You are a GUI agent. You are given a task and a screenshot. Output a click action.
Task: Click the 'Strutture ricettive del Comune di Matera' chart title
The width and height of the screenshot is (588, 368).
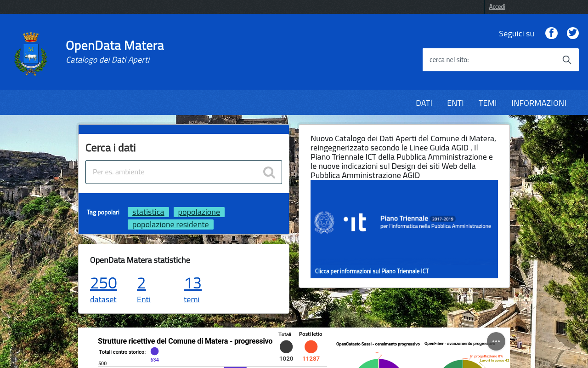(x=185, y=341)
